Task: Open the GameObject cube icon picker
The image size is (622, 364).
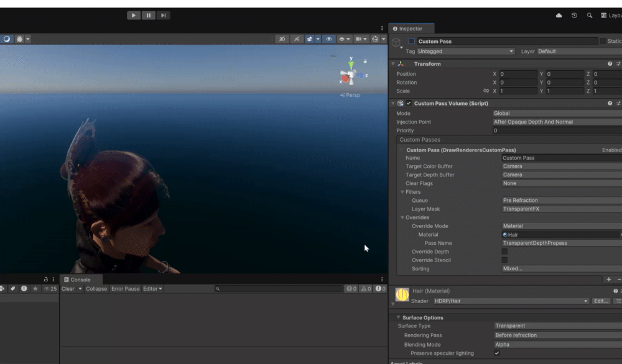Action: pyautogui.click(x=396, y=42)
